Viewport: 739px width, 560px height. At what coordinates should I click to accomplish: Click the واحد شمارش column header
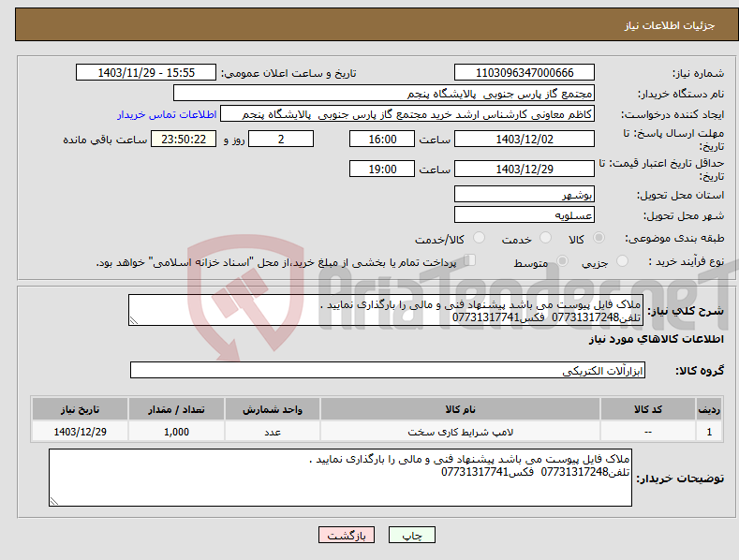pos(273,409)
